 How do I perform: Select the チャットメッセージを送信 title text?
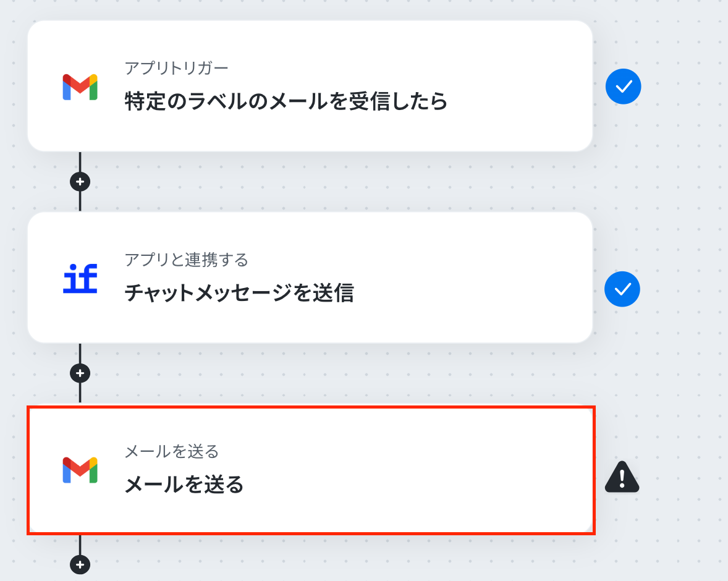pyautogui.click(x=239, y=293)
